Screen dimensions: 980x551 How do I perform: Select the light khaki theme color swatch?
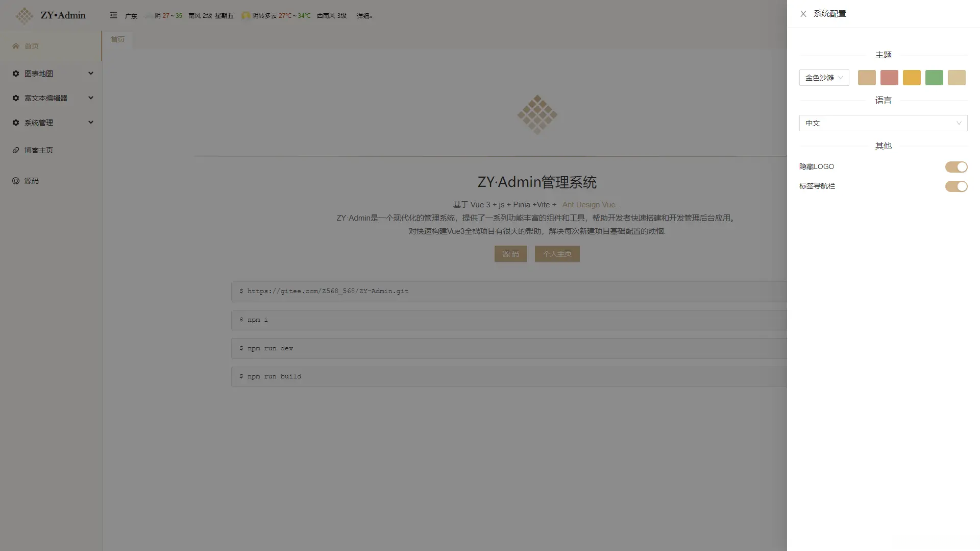pyautogui.click(x=957, y=78)
